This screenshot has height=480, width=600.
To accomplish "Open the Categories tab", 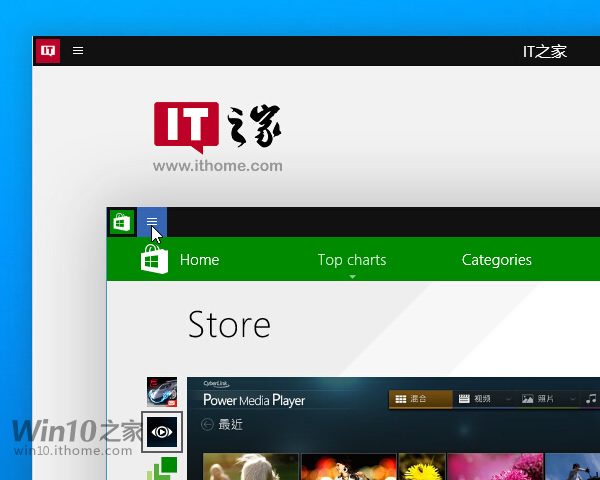I will click(496, 260).
